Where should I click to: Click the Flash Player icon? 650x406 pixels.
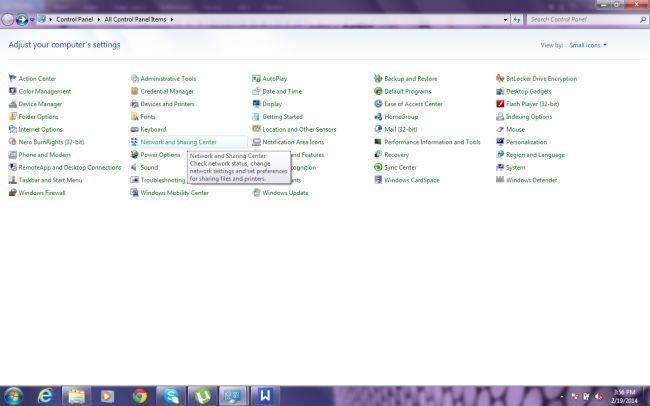tap(500, 104)
